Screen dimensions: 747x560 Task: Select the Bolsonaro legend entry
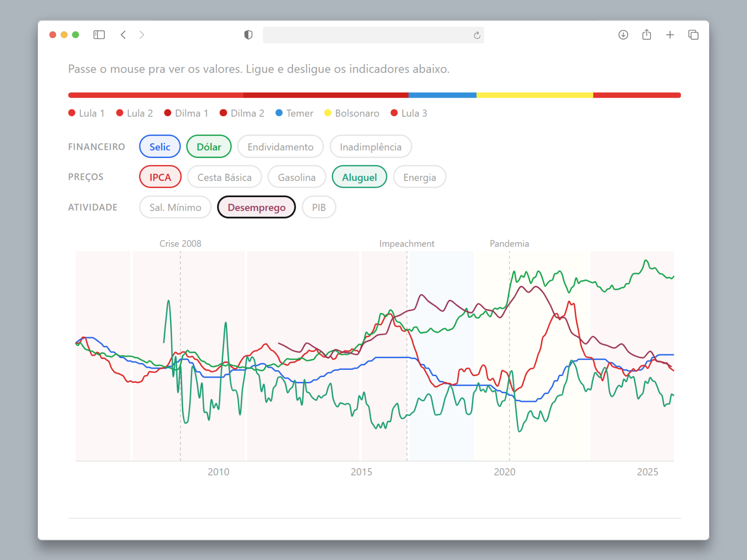click(351, 113)
